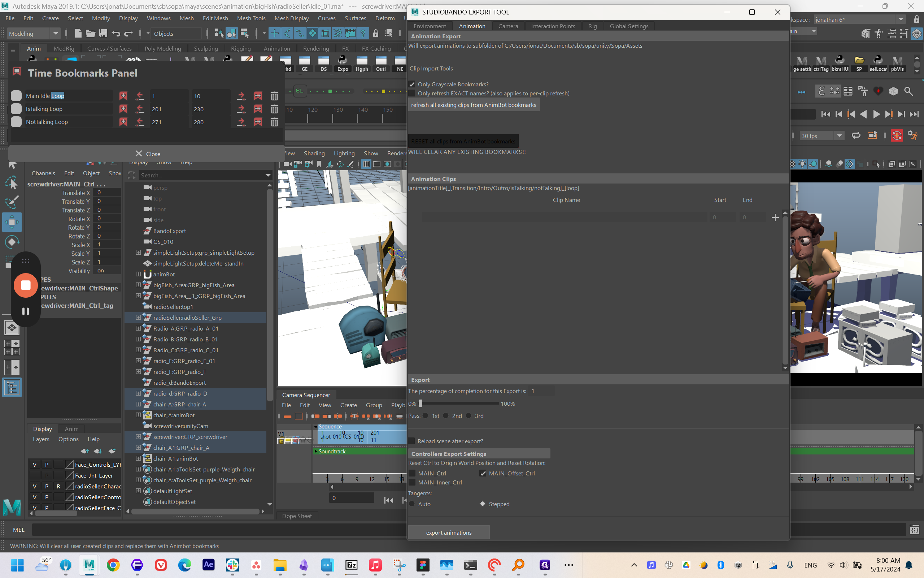Switch to the Camera tab

(x=508, y=26)
